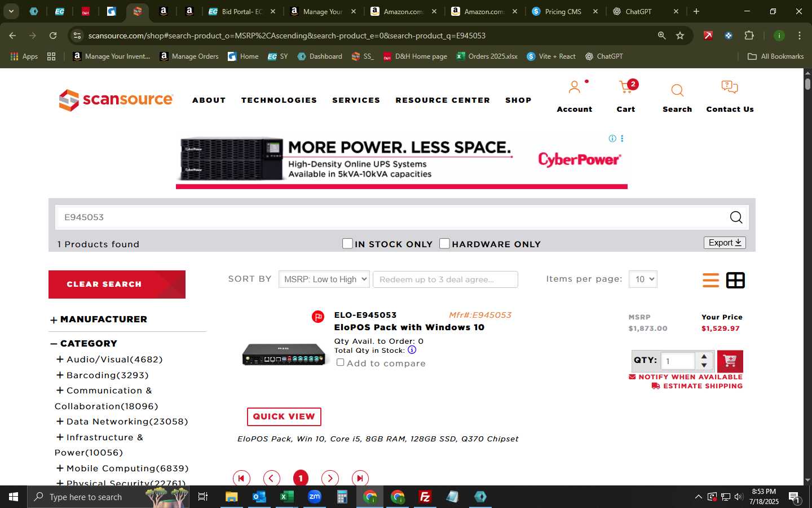Screen dimensions: 812x508
Task: Switch to the ChatGPT browser tab
Action: click(638, 11)
